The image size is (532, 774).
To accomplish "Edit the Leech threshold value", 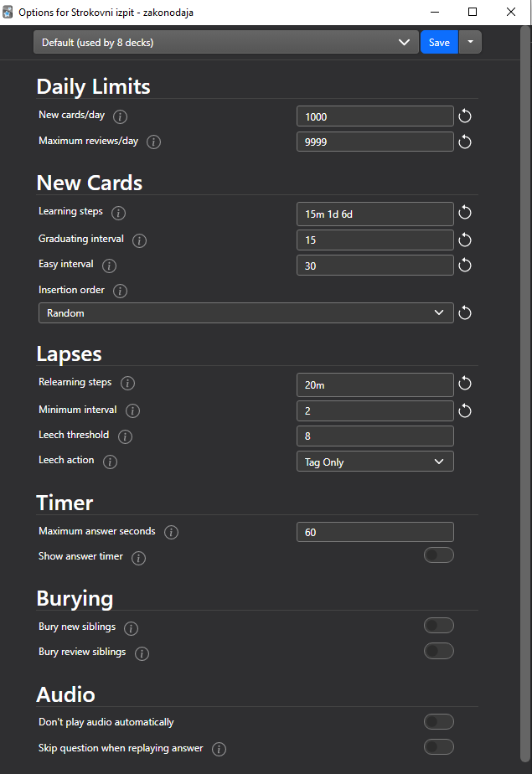I will coord(374,436).
